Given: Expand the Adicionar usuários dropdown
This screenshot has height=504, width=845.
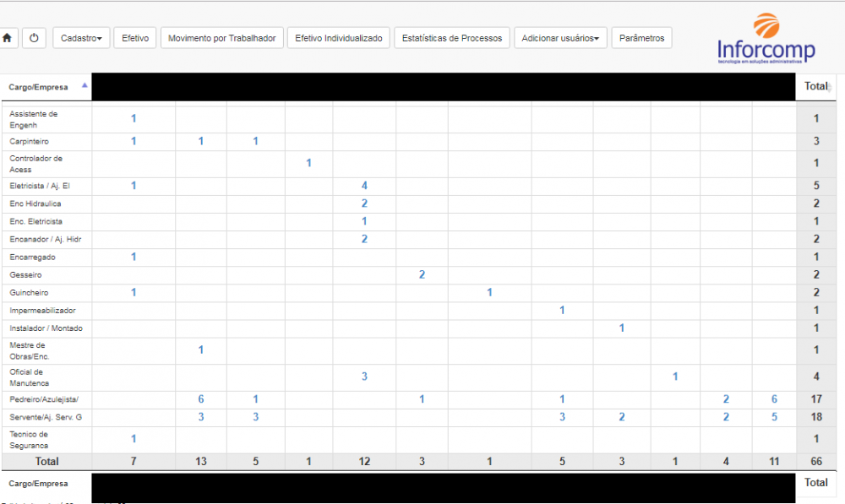Looking at the screenshot, I should coord(559,38).
